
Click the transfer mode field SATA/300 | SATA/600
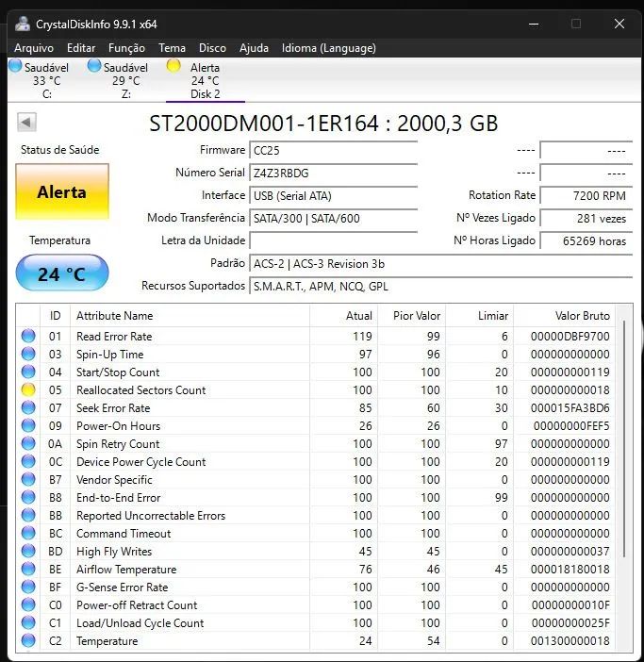click(334, 218)
